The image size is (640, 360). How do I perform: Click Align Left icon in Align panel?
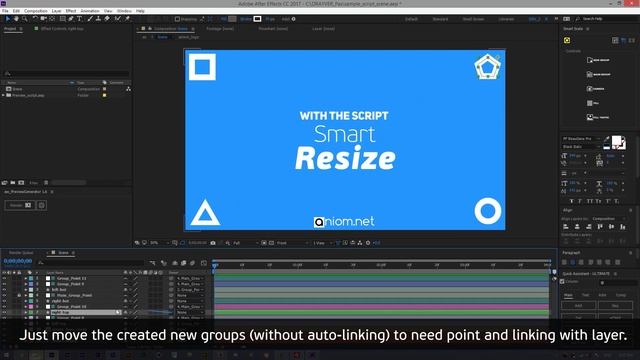566,227
